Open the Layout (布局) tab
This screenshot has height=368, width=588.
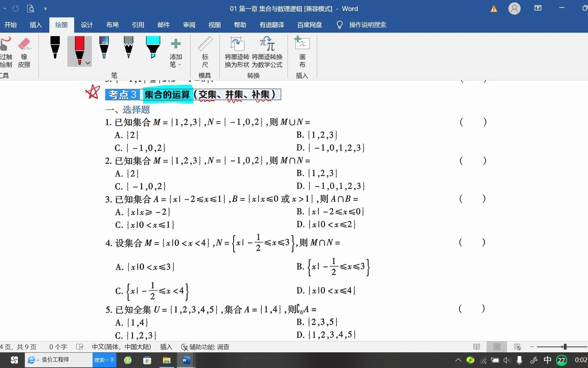point(112,25)
